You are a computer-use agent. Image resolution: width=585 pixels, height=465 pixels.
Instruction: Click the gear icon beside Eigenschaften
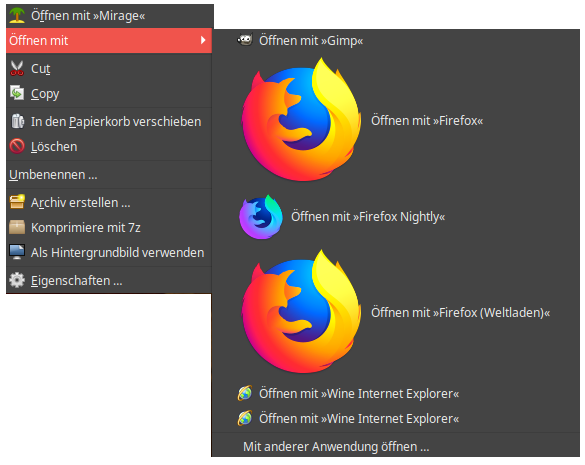click(x=17, y=280)
